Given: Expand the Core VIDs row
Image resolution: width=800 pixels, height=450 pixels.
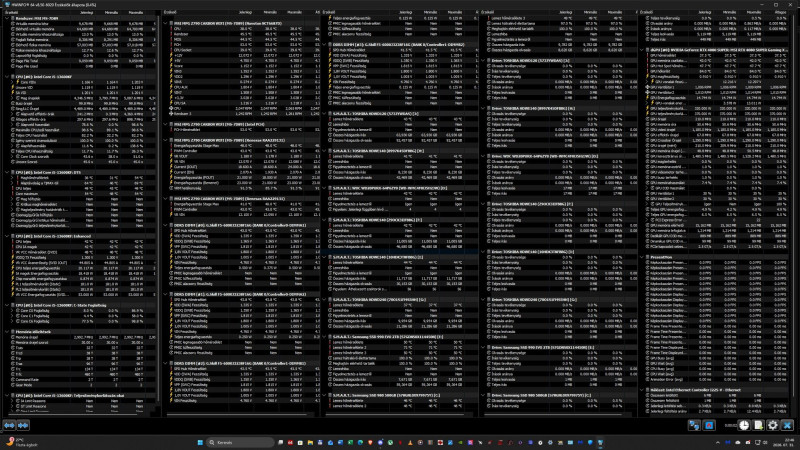Looking at the screenshot, I should 13,82.
